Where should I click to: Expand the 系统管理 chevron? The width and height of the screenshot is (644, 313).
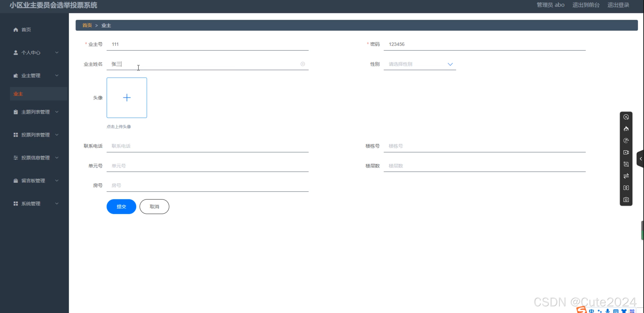pyautogui.click(x=57, y=204)
